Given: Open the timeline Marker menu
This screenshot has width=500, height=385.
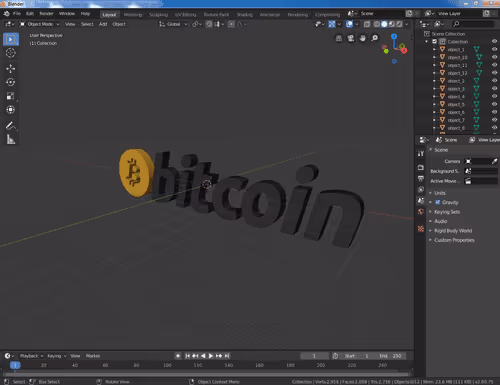Looking at the screenshot, I should point(93,356).
